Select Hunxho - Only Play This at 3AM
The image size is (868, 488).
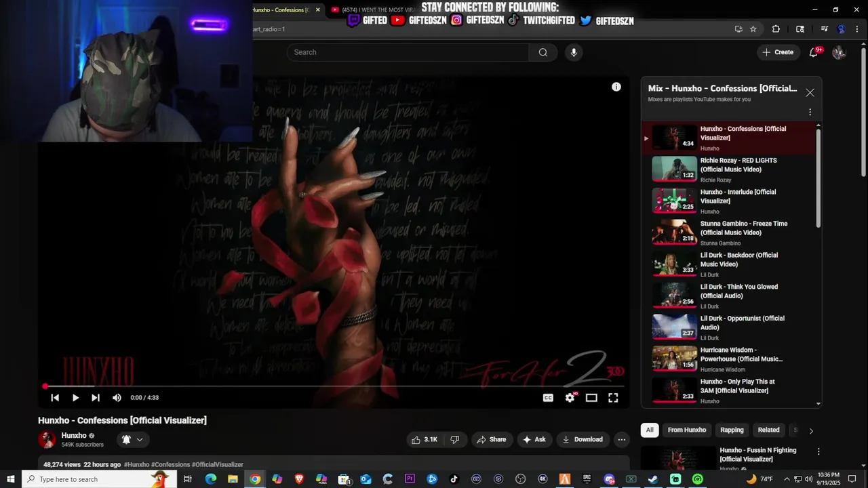click(x=729, y=390)
